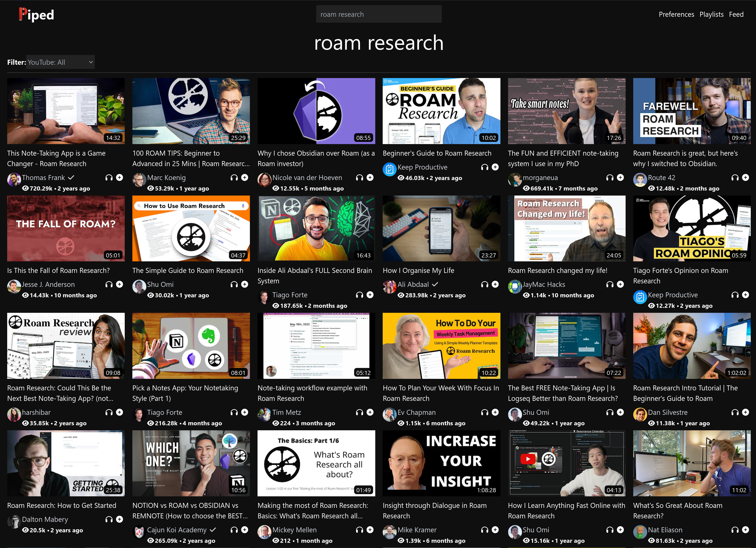Open Nicole van der Hoeven channel link
The image size is (756, 548).
(x=307, y=178)
